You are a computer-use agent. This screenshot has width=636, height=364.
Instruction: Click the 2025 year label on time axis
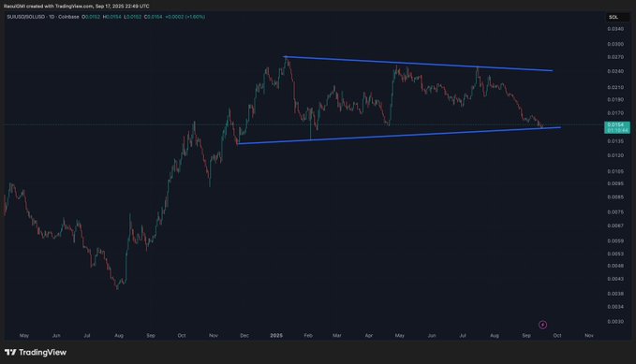(276, 336)
